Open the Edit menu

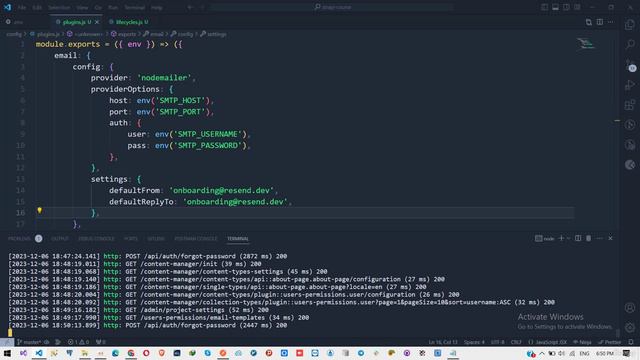pyautogui.click(x=37, y=7)
